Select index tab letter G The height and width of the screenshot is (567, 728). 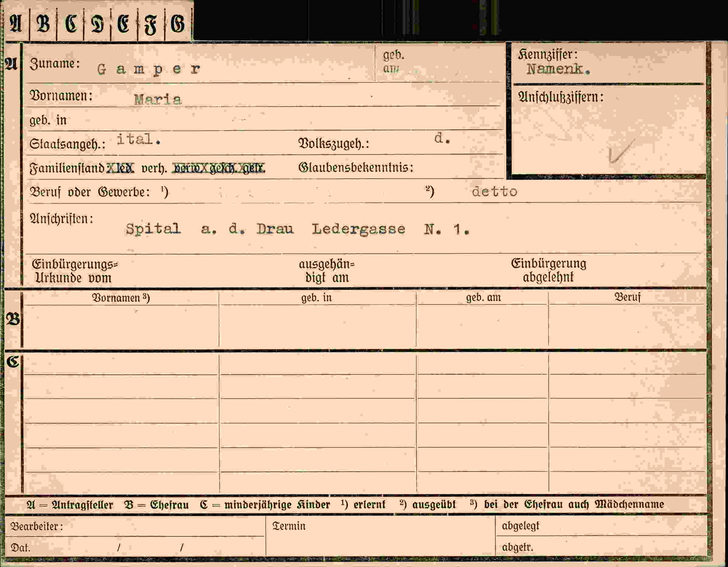coord(178,24)
